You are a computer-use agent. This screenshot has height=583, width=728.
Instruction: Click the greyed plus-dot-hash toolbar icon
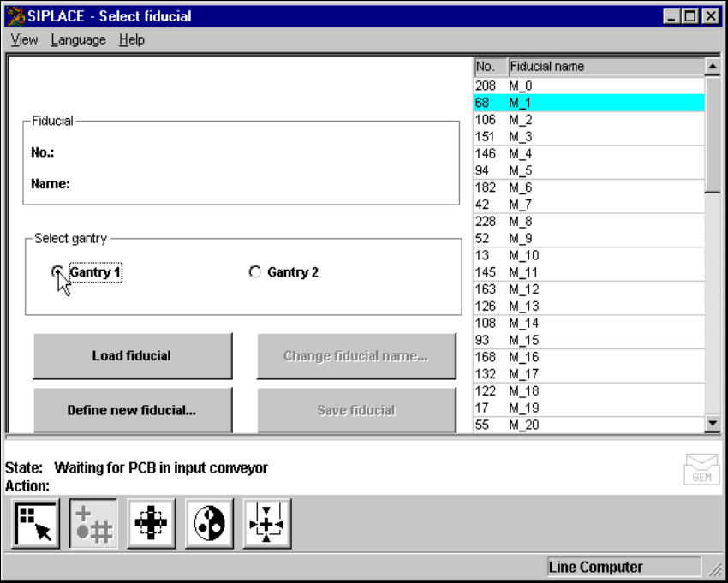[93, 524]
